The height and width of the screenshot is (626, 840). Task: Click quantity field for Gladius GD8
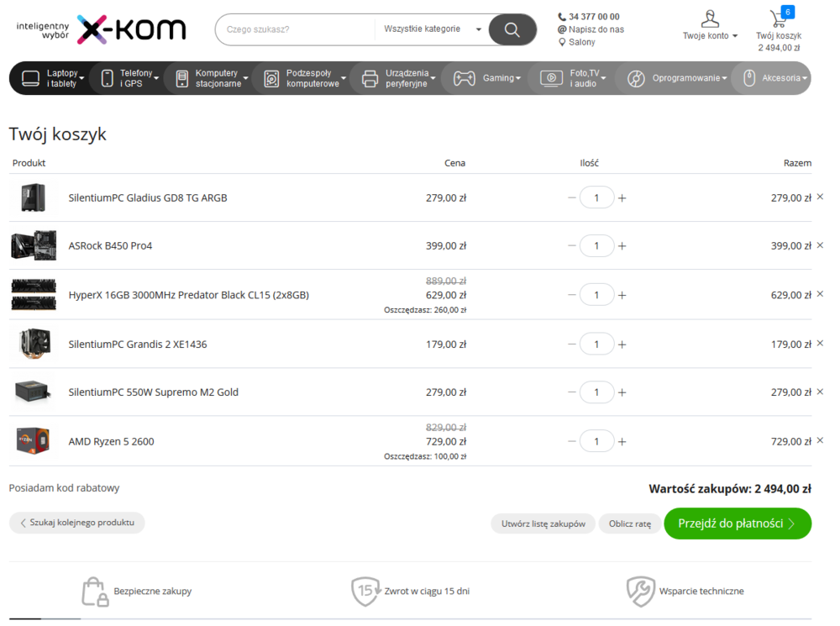[596, 198]
